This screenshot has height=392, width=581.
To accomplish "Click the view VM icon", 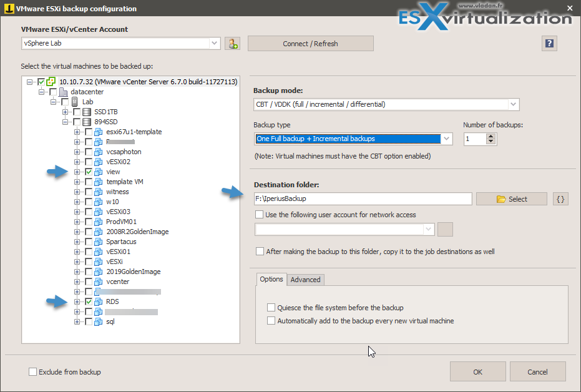I will click(98, 172).
